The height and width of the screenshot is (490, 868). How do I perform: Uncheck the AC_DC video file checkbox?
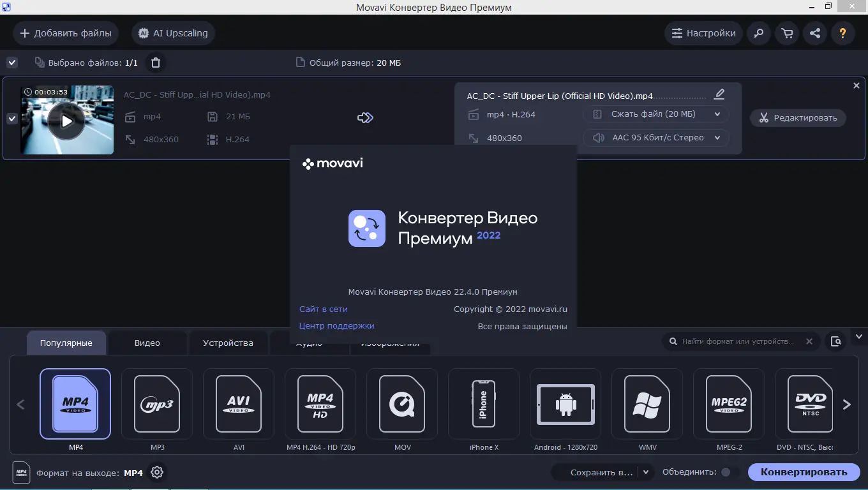(x=11, y=119)
